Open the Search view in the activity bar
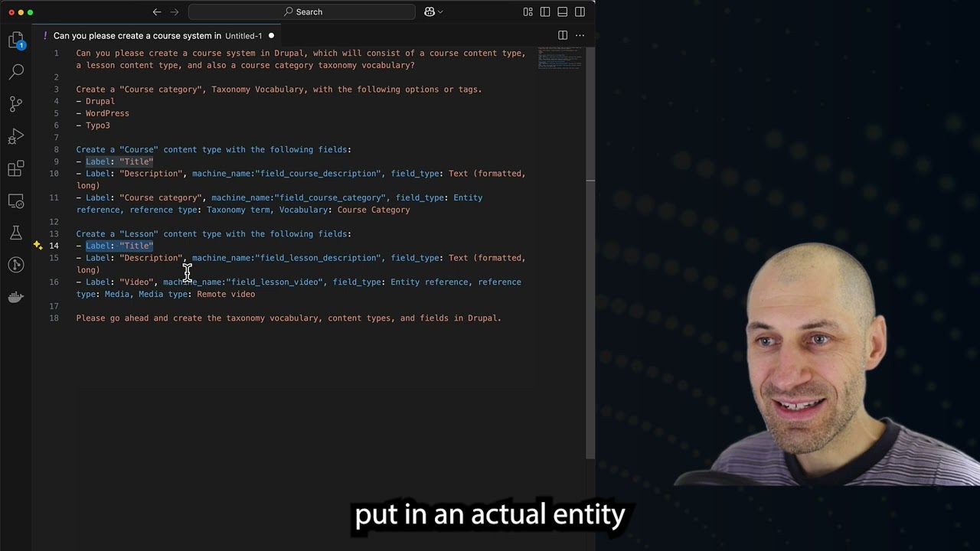 [x=16, y=72]
